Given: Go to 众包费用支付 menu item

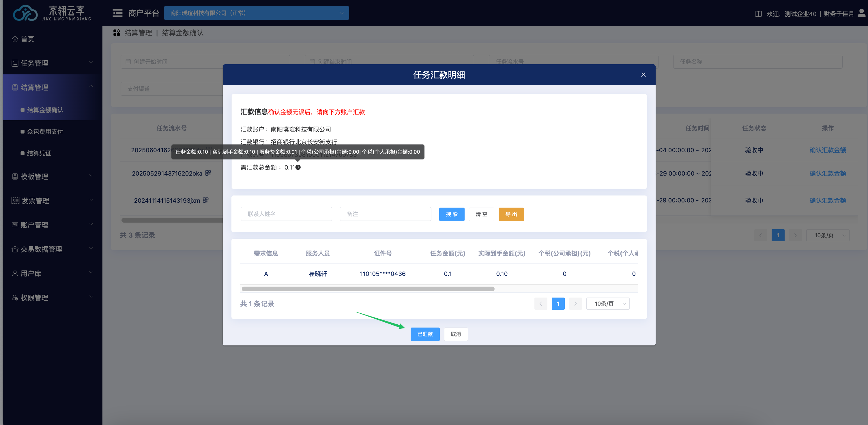Looking at the screenshot, I should coord(45,132).
